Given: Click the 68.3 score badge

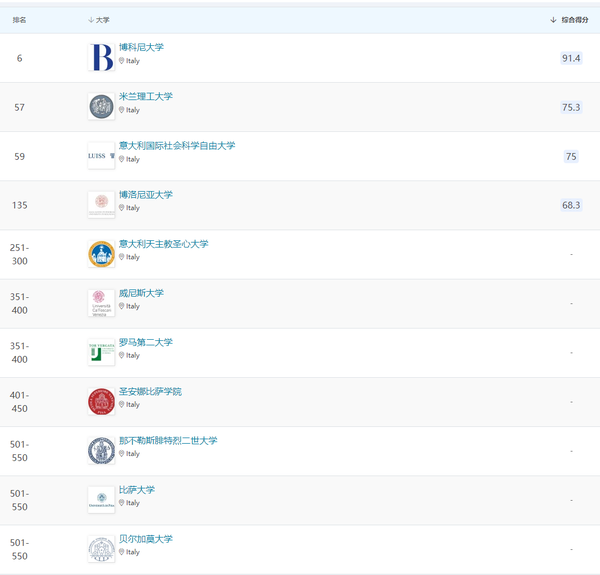Looking at the screenshot, I should point(571,205).
